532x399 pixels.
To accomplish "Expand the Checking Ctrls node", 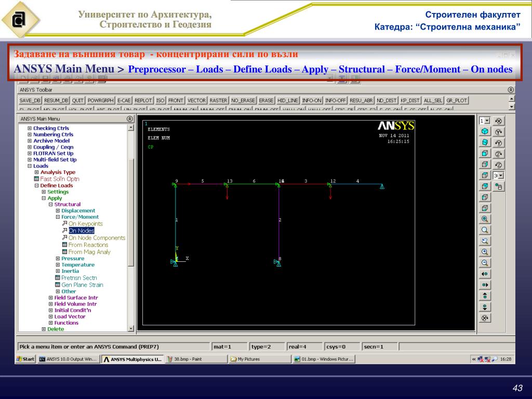I will coord(30,128).
